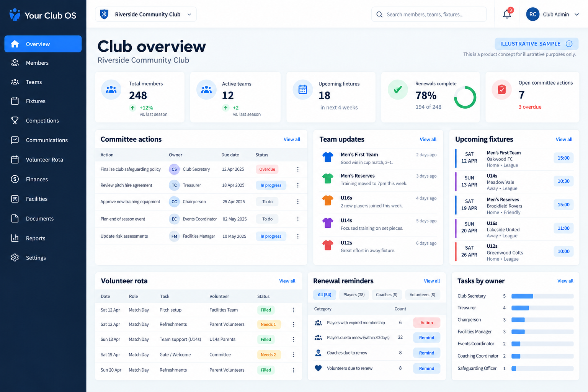Click Remind for Coaches due to renew
The image size is (588, 392).
(x=426, y=353)
